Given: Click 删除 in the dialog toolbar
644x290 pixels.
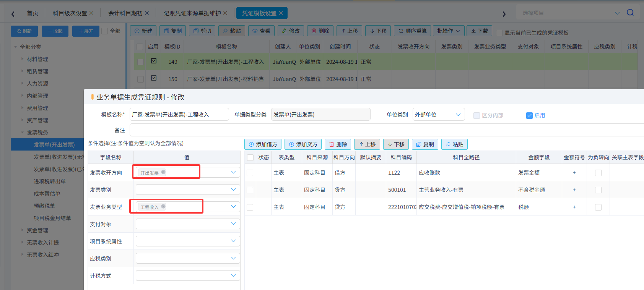Looking at the screenshot, I should pos(338,144).
